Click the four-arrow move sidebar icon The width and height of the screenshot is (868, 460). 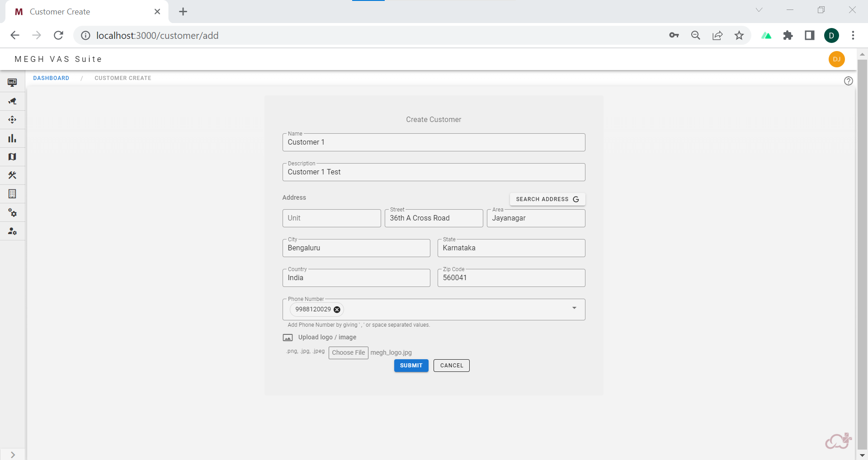coord(12,120)
